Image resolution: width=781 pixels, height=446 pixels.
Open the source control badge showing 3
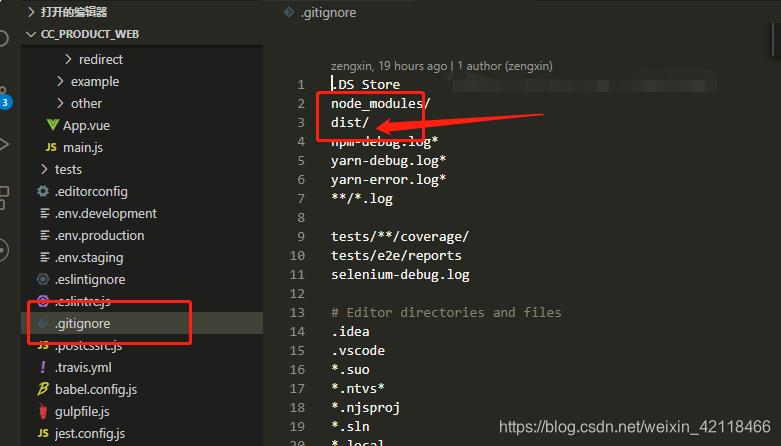click(x=5, y=102)
